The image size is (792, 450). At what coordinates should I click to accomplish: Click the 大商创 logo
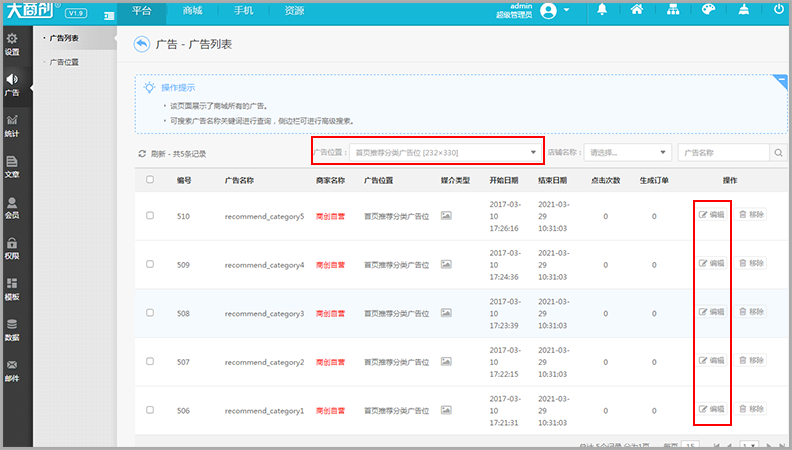click(x=29, y=10)
